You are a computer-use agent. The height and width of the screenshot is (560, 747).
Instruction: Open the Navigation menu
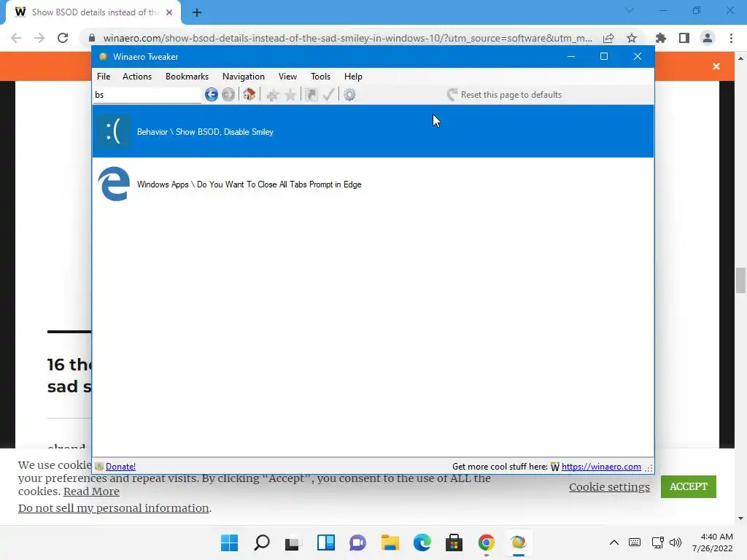coord(243,76)
